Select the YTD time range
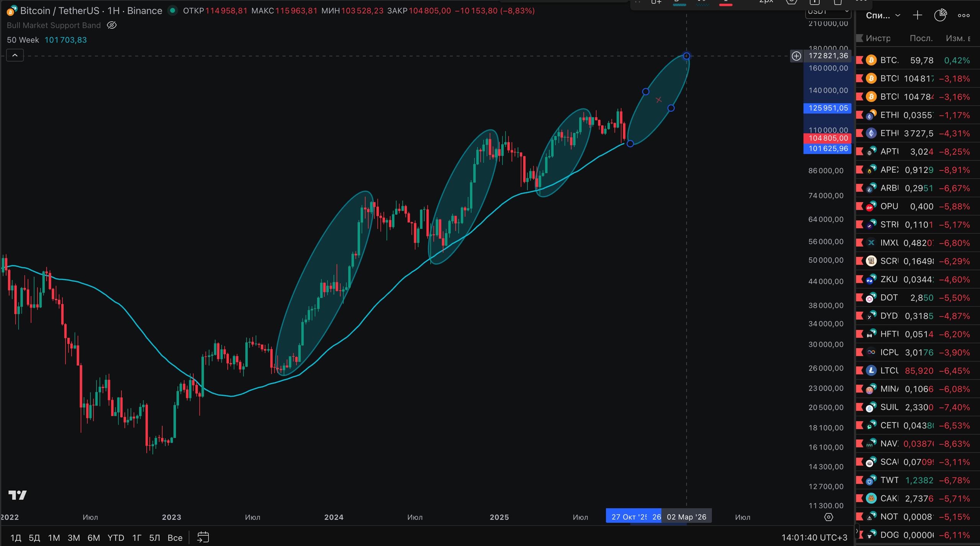This screenshot has height=546, width=980. tap(116, 538)
